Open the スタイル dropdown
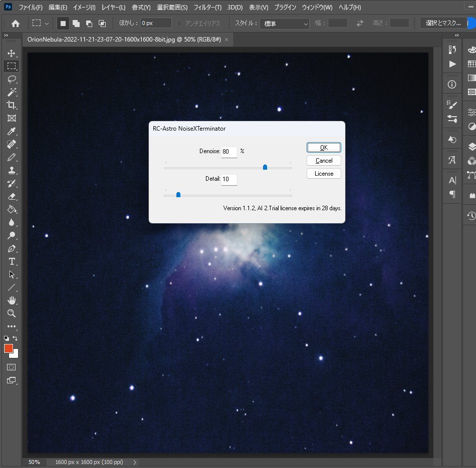The image size is (476, 468). 285,24
